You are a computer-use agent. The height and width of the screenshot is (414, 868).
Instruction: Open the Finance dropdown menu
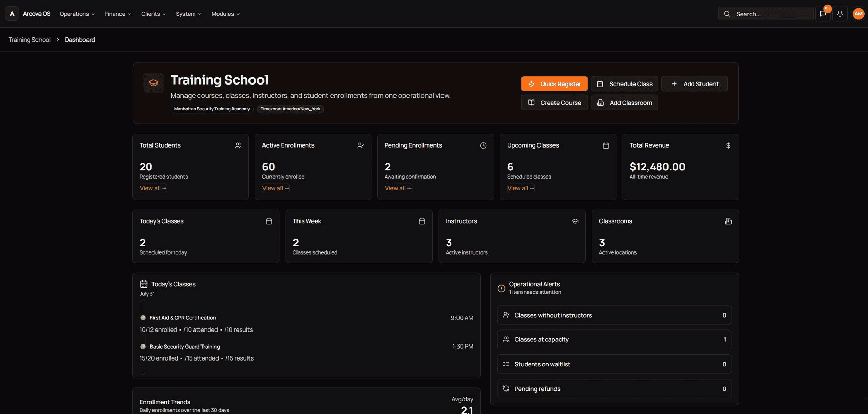coord(118,14)
